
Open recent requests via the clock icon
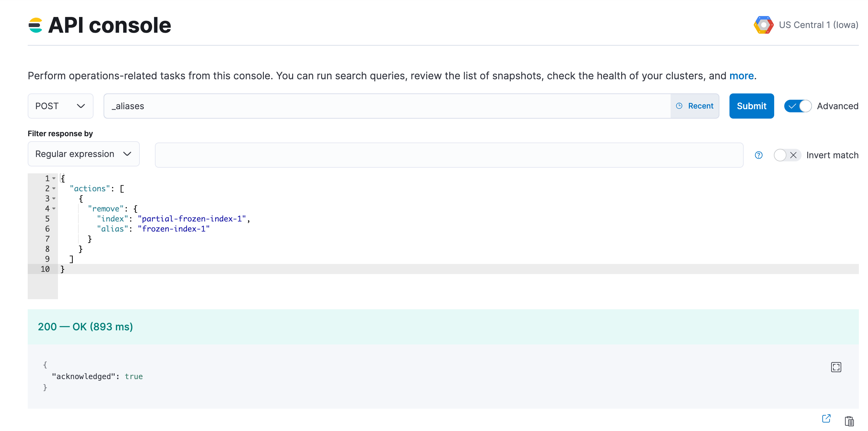[x=679, y=106]
